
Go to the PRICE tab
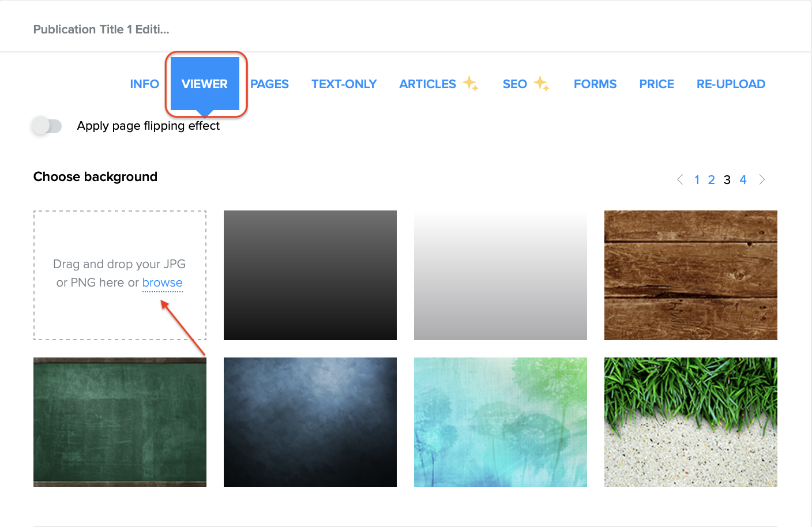click(x=656, y=84)
